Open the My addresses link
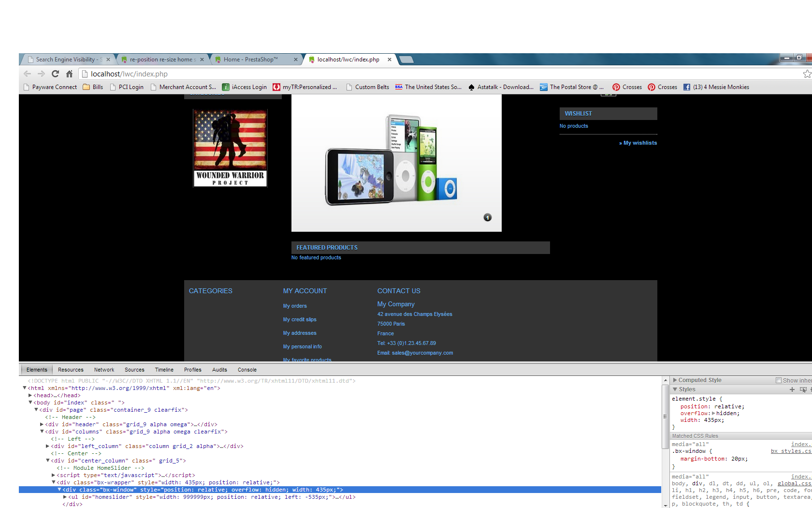The image size is (812, 508). point(300,333)
